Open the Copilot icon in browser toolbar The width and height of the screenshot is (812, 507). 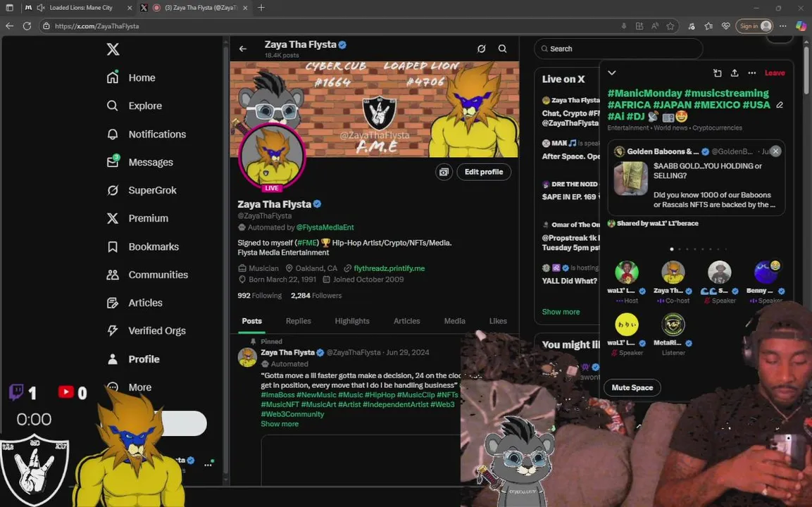coord(801,26)
